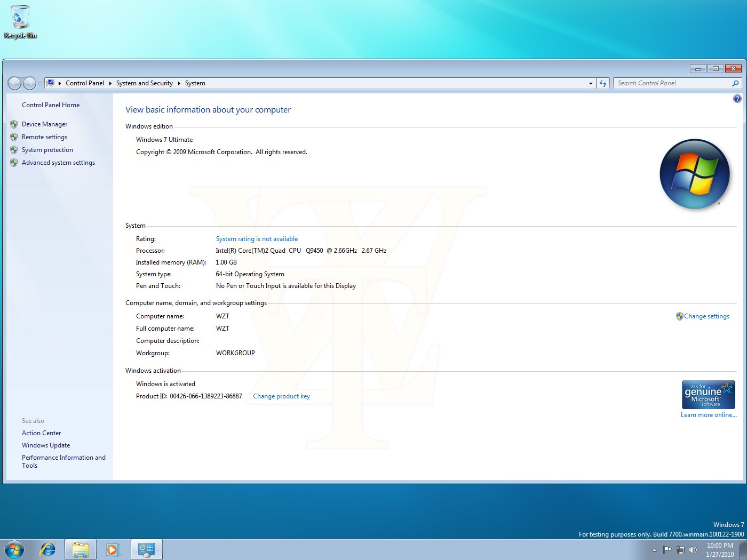Screen dimensions: 747x560
Task: Open Advanced system settings link
Action: [59, 163]
